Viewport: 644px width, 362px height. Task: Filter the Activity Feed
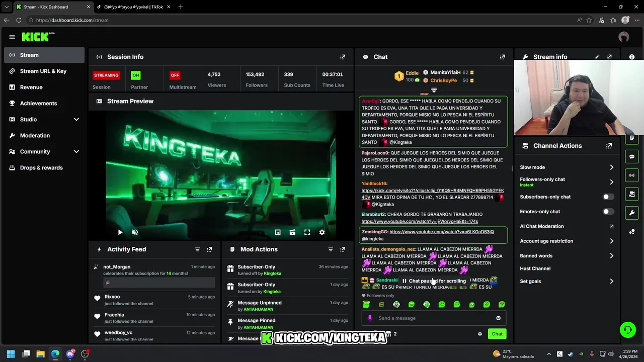point(197,249)
